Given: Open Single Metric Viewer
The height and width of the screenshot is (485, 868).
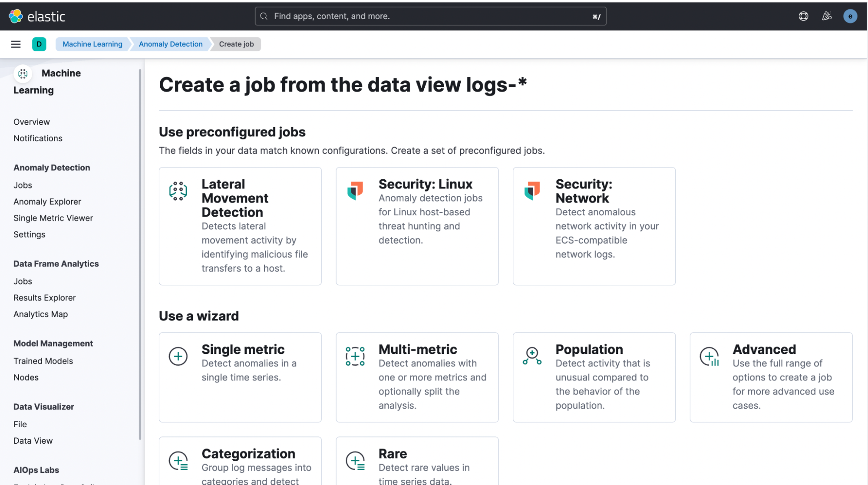Looking at the screenshot, I should tap(53, 218).
